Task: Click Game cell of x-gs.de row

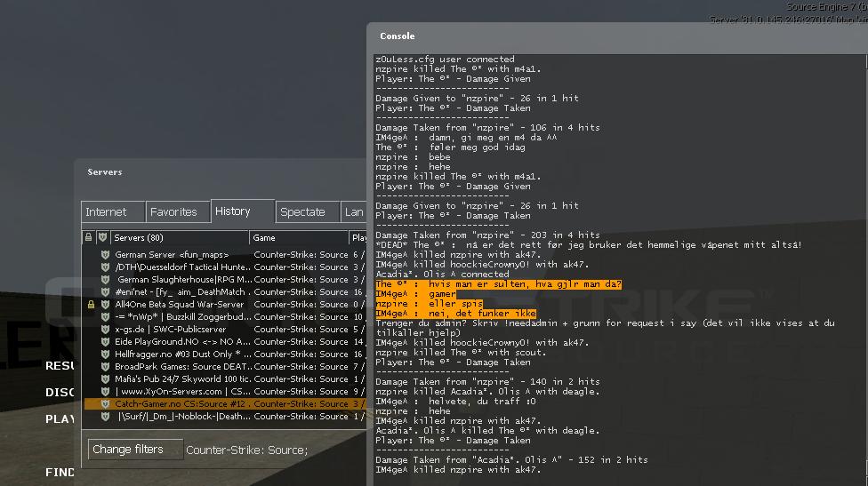Action: click(301, 330)
